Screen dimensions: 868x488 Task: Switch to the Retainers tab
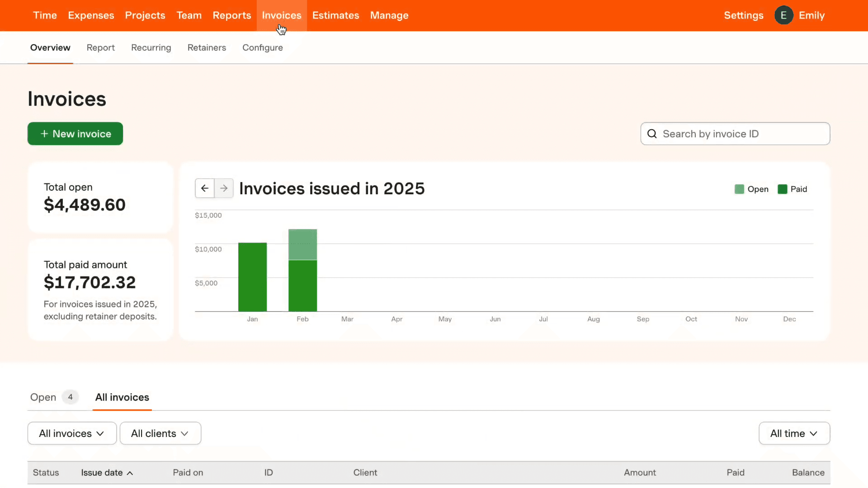pos(207,47)
